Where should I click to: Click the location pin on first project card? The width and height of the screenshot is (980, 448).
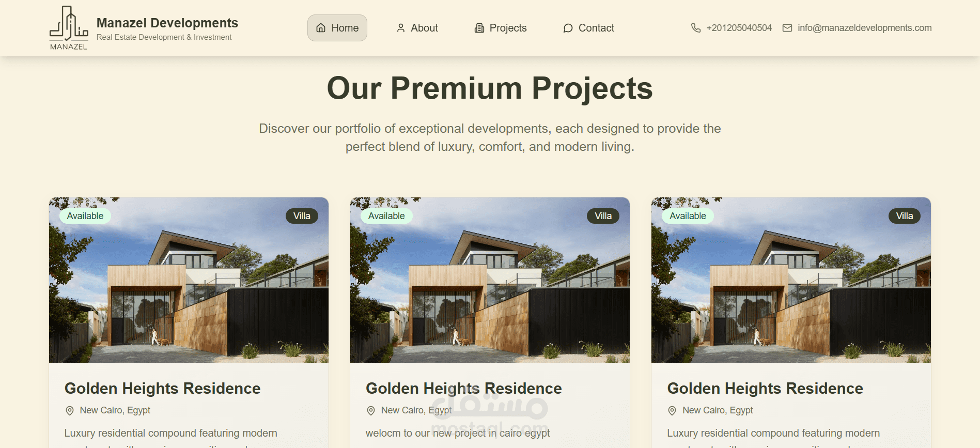pyautogui.click(x=70, y=411)
